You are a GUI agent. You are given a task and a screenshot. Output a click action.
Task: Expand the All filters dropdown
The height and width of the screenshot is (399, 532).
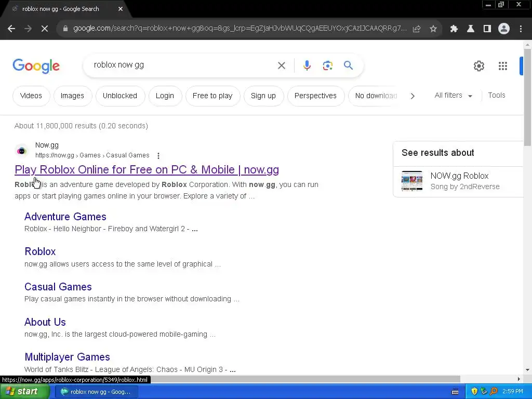[453, 96]
